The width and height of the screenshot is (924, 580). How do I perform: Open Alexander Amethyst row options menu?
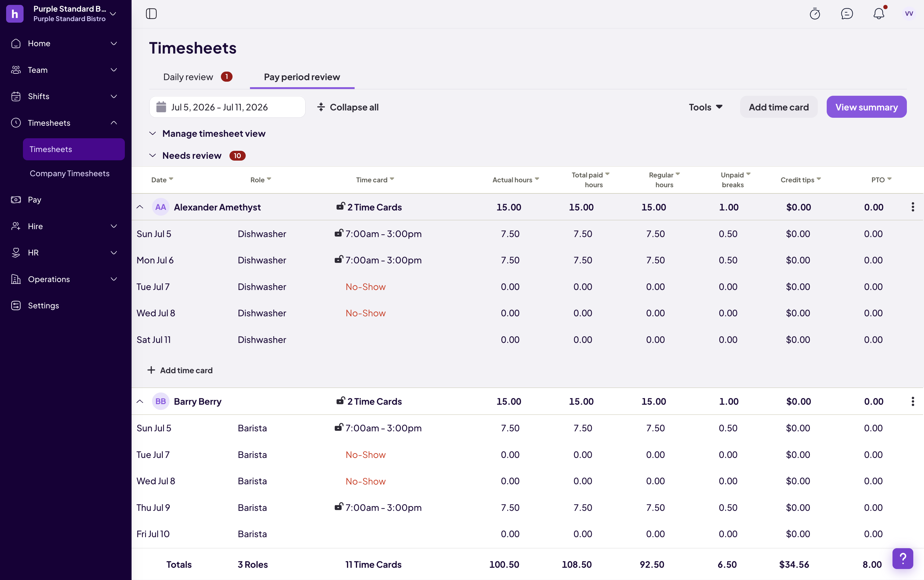coord(912,207)
